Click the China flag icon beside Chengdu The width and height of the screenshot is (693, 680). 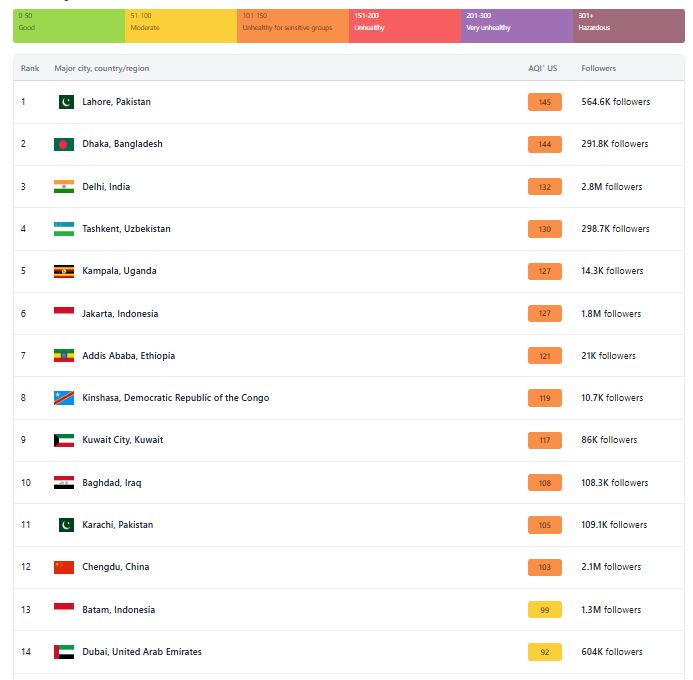(x=64, y=567)
